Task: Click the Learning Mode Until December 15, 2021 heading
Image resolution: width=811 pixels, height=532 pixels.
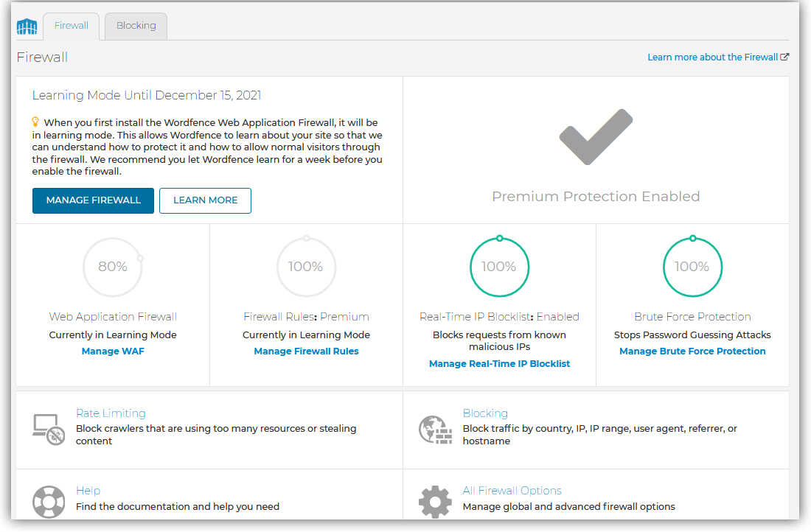Action: pyautogui.click(x=147, y=95)
